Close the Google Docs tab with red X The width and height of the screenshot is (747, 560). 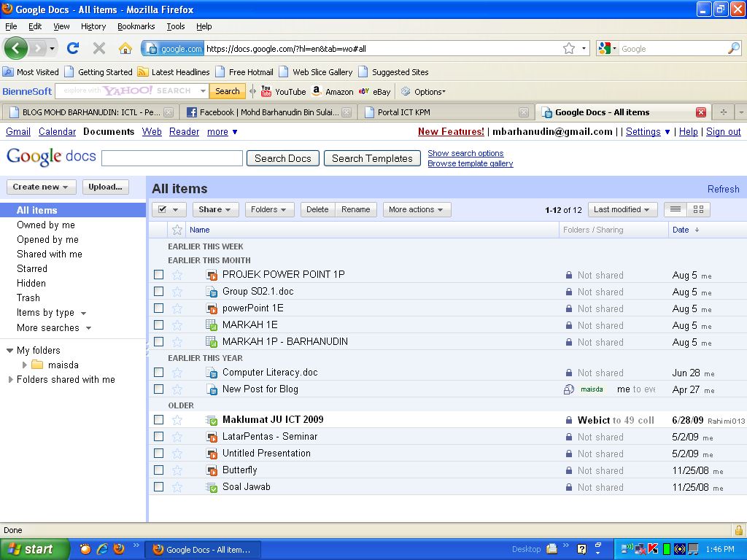click(701, 112)
